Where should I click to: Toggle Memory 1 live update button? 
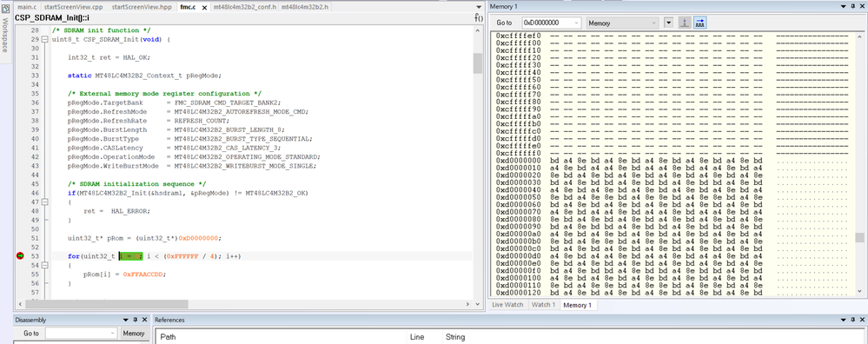699,23
